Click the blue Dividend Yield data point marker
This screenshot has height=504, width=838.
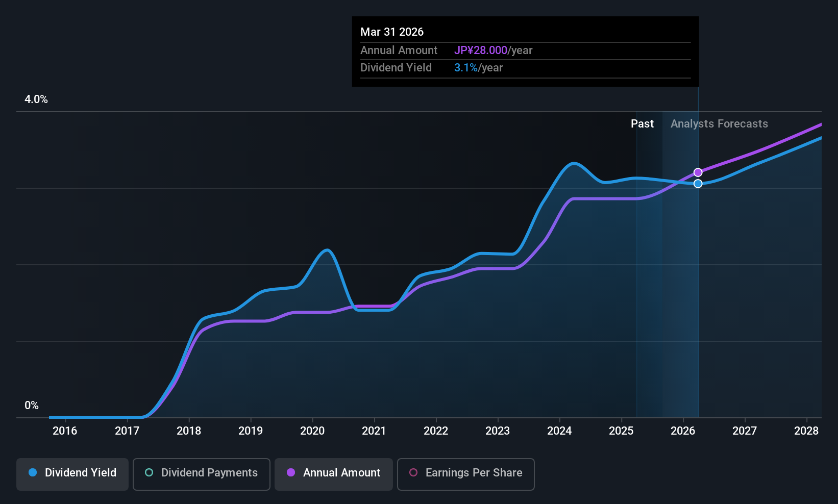point(698,184)
